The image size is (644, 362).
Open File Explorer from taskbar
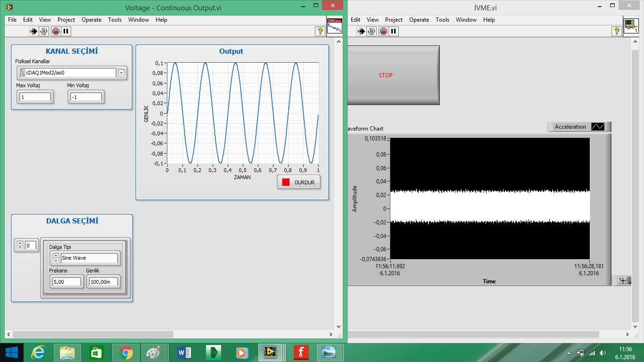tap(67, 353)
